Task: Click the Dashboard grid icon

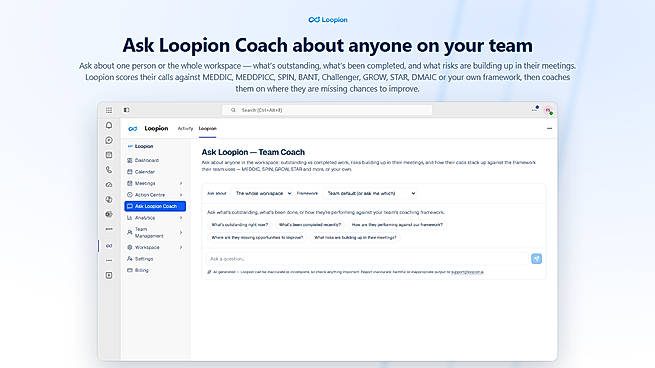Action: pos(129,160)
